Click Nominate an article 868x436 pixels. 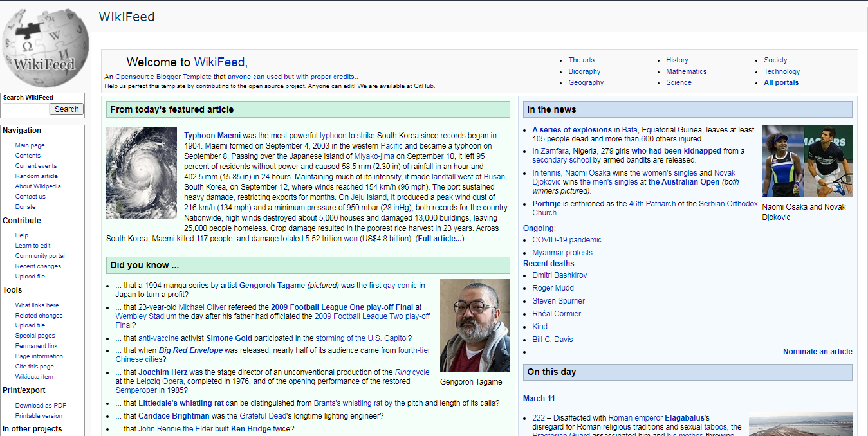point(818,352)
